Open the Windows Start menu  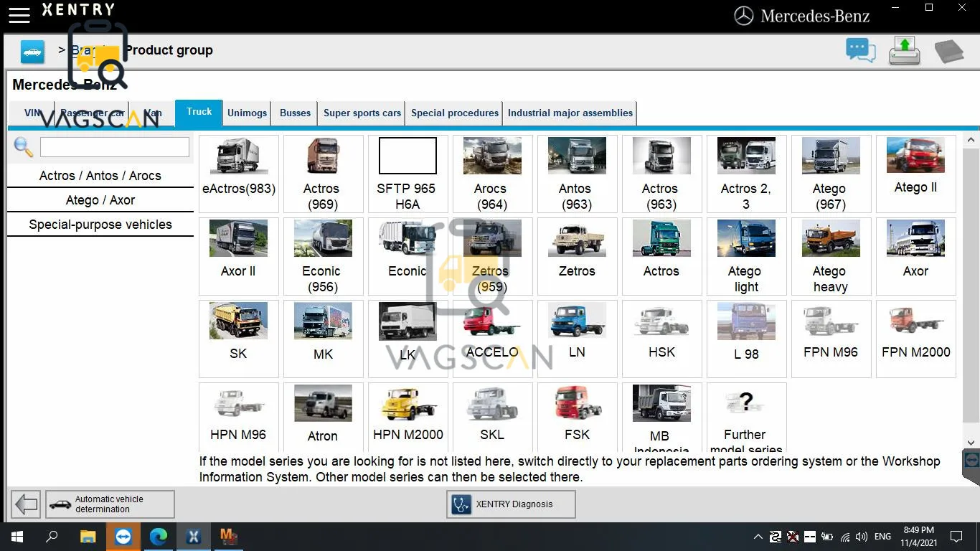click(x=17, y=537)
